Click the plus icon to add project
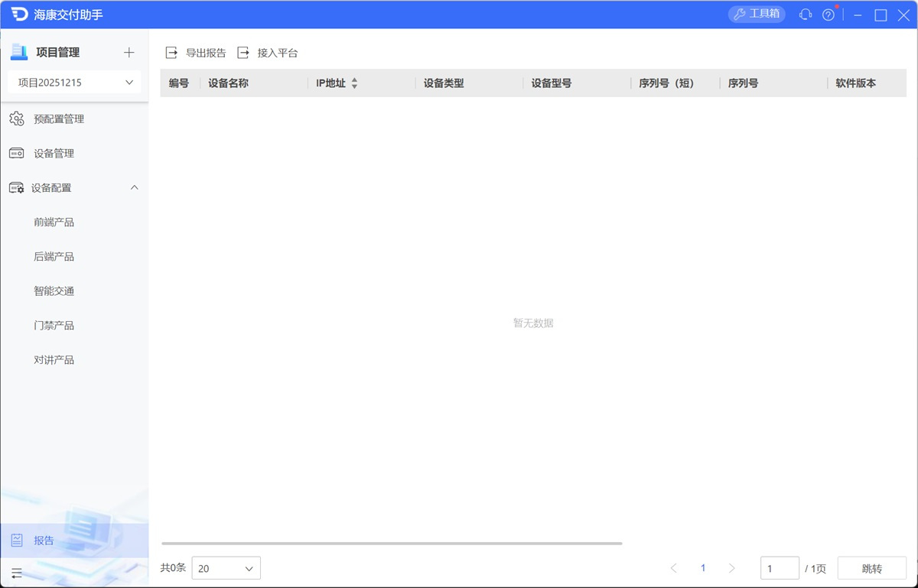 [x=129, y=53]
